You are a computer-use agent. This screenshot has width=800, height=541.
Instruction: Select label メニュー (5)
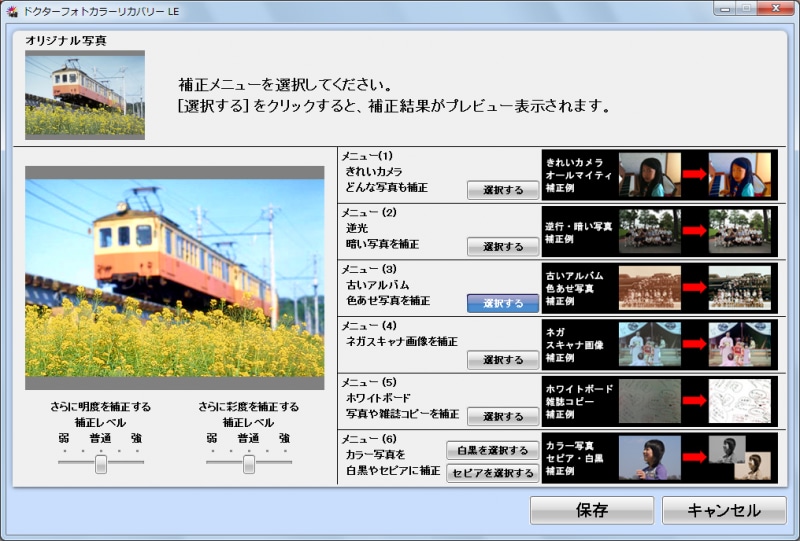(x=369, y=382)
